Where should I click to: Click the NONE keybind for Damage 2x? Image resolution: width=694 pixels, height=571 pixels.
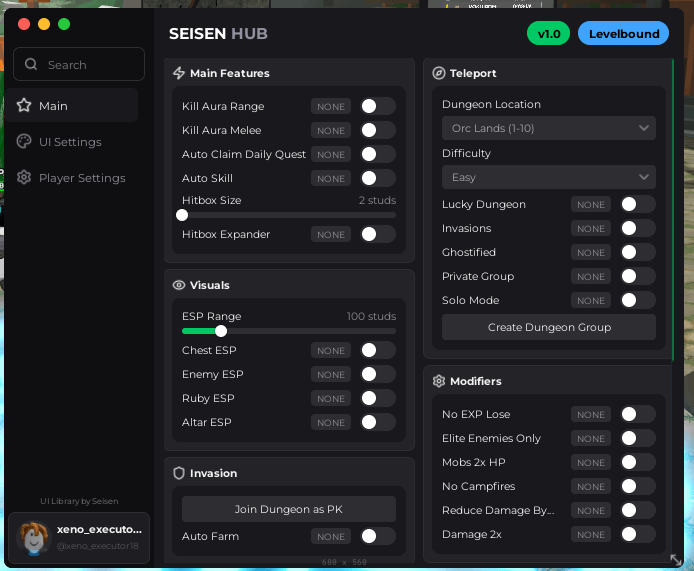coord(591,534)
